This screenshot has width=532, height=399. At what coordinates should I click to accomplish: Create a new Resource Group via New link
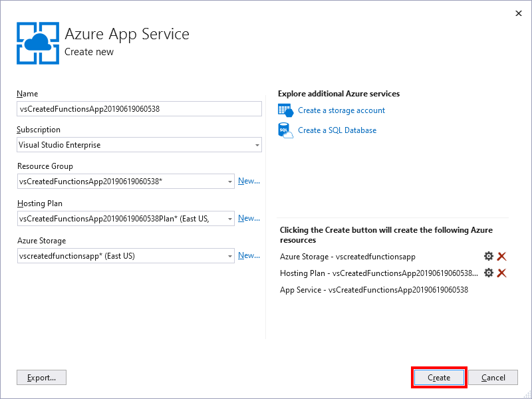249,181
